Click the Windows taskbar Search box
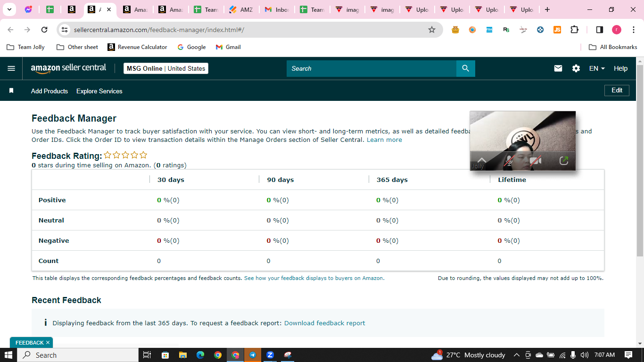Screen dimensions: 644x362 [x=78, y=355]
